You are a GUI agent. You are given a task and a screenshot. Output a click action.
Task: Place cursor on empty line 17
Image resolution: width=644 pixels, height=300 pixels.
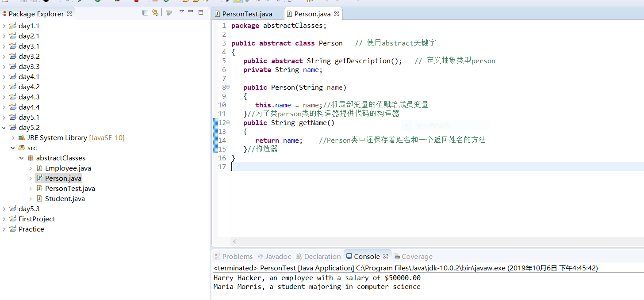[x=437, y=167]
